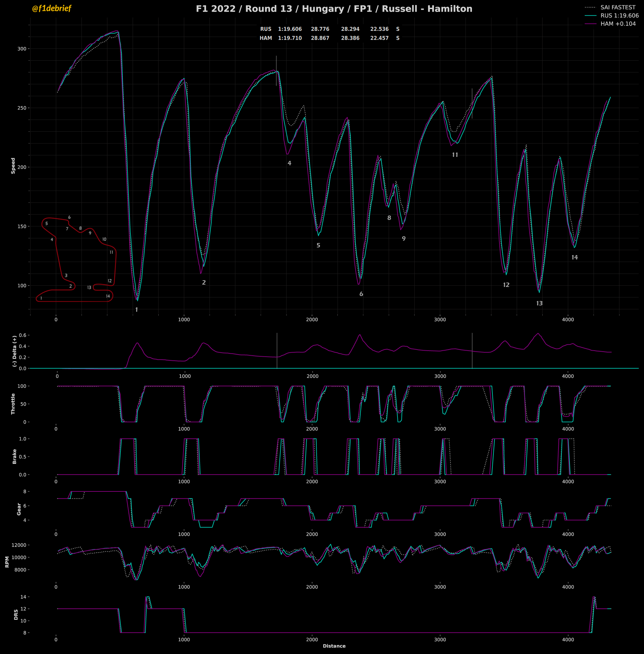644x654 pixels.
Task: Click the SAI FASTEST legend entry
Action: point(618,7)
